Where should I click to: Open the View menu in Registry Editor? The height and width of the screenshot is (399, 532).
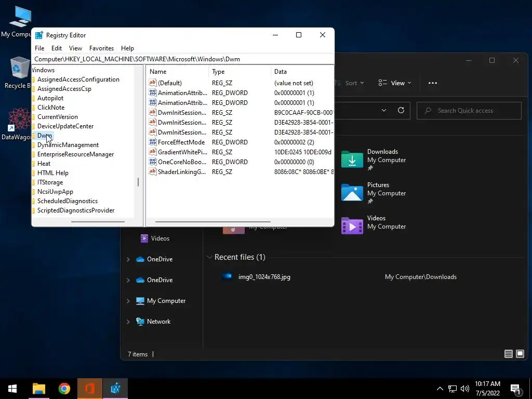click(x=75, y=48)
